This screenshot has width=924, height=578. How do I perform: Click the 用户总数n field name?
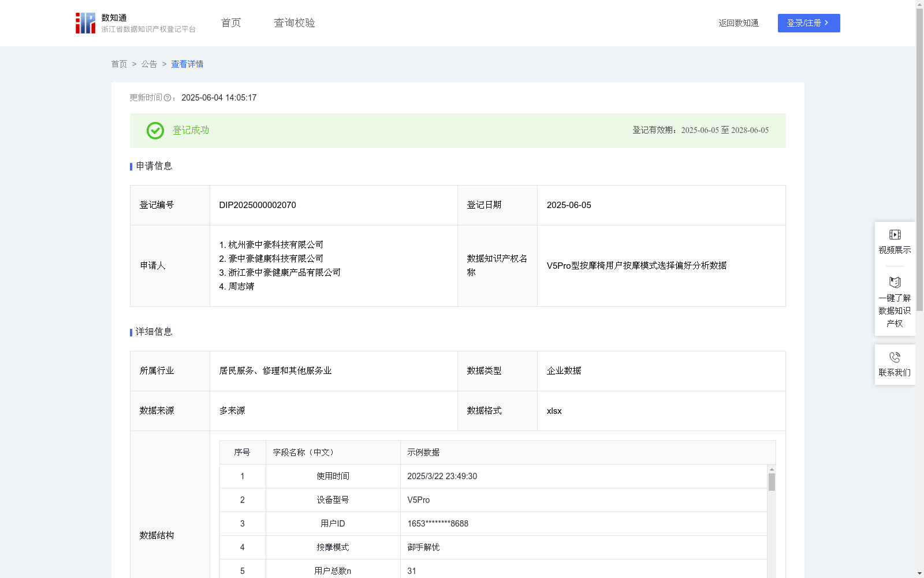pyautogui.click(x=333, y=571)
